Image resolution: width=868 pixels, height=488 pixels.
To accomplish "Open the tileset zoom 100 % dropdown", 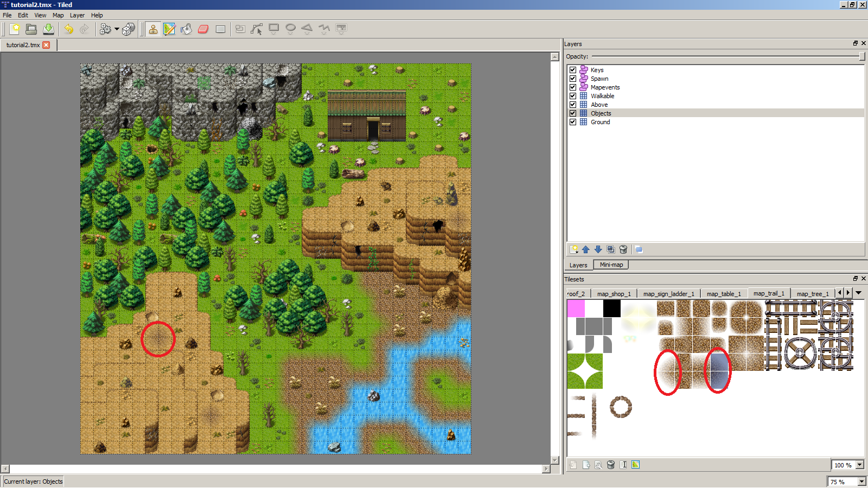I will pyautogui.click(x=859, y=465).
